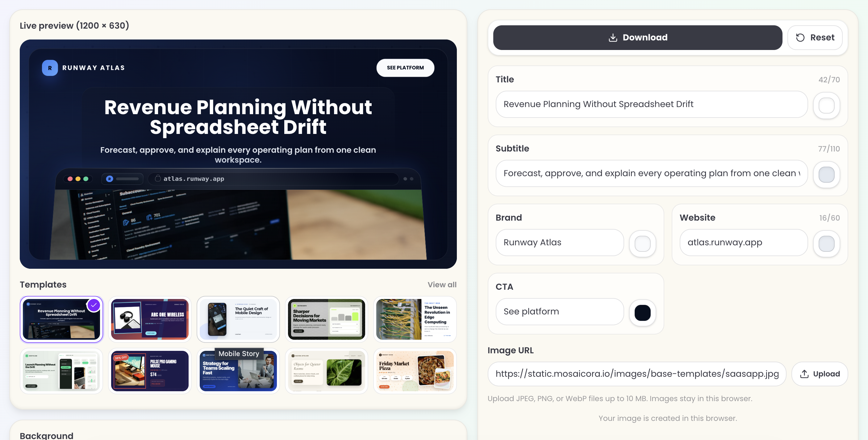Screen dimensions: 868x440
Task: Select the PULSE PRO GAMING MOUSE template
Action: tap(150, 371)
